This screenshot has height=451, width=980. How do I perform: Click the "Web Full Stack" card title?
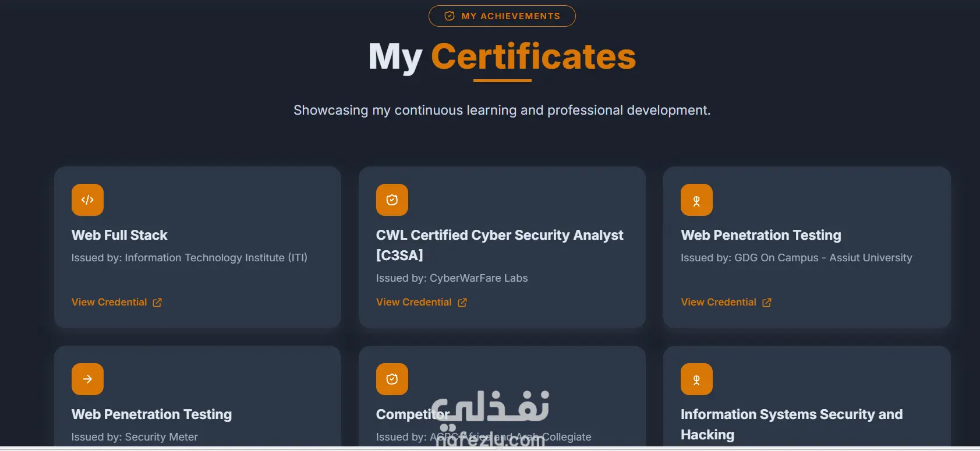pyautogui.click(x=119, y=235)
